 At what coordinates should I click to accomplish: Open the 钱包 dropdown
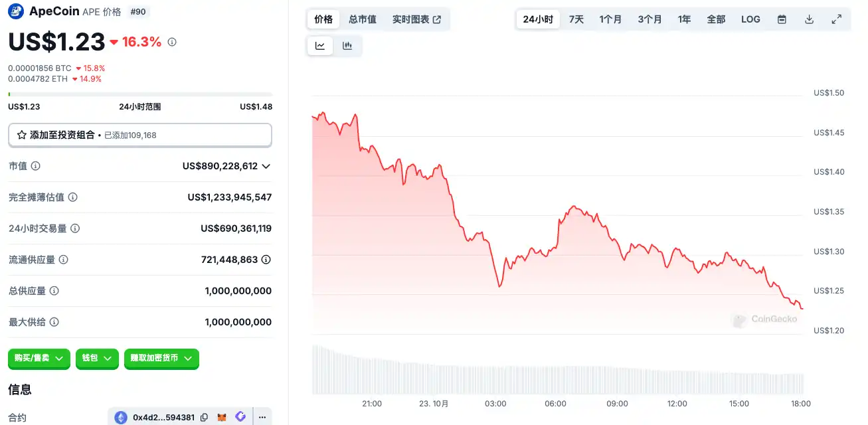click(x=97, y=358)
